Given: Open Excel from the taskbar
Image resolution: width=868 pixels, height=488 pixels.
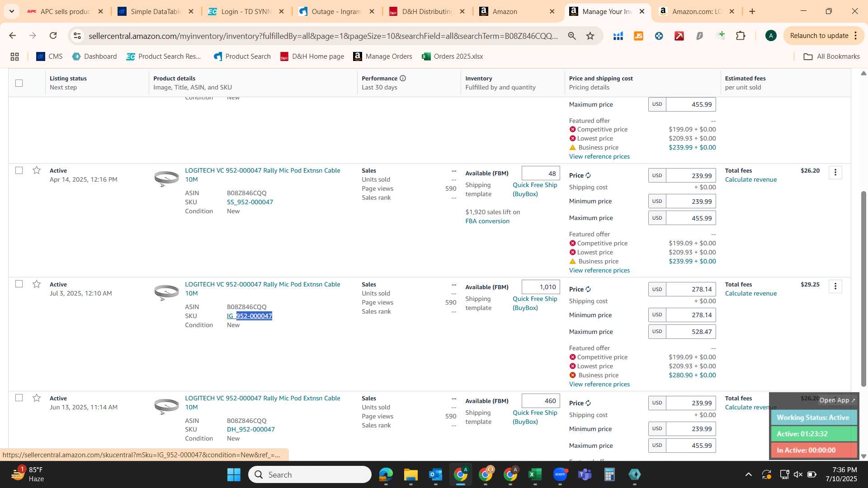Looking at the screenshot, I should point(535,474).
